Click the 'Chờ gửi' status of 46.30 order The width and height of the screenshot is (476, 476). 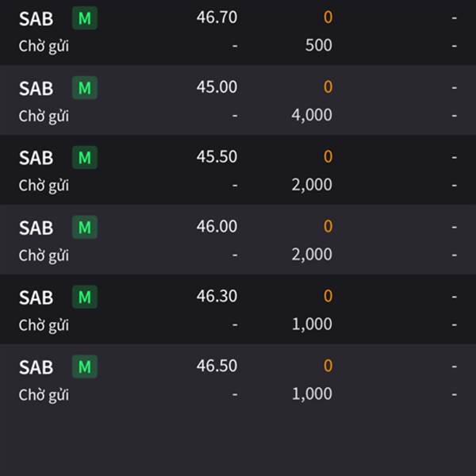pos(44,325)
